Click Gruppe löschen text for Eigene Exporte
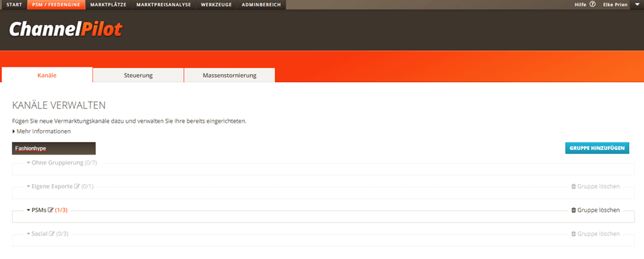Viewport: 644px width, 259px height. [x=598, y=186]
